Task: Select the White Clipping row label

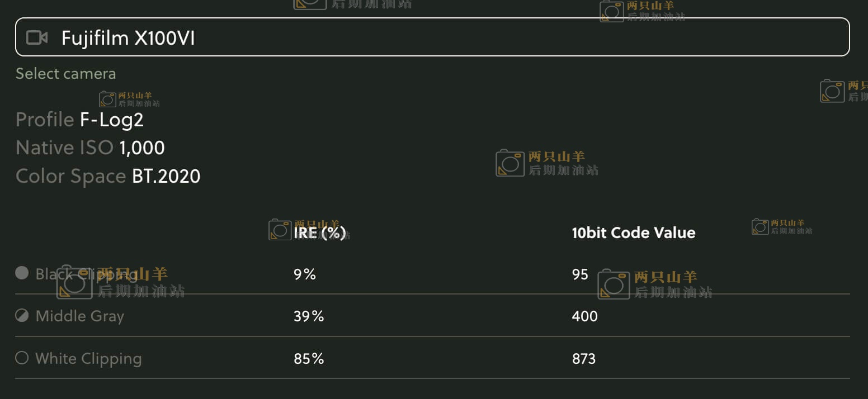Action: [88, 358]
